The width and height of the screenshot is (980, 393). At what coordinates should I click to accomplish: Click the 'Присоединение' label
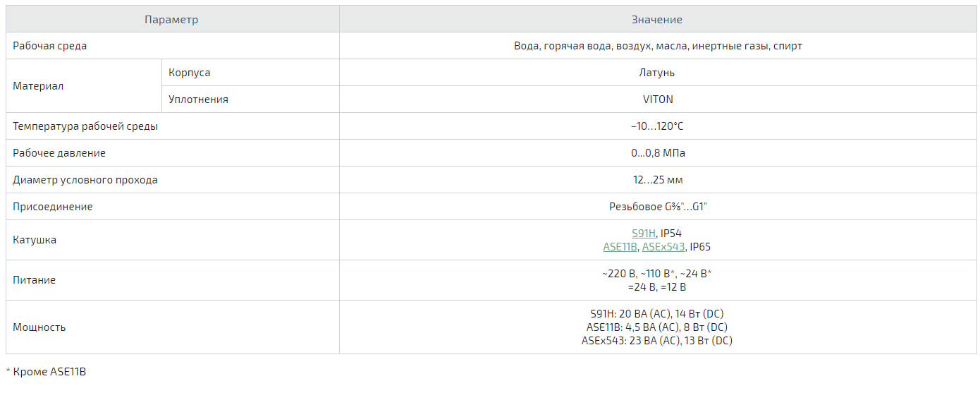click(x=53, y=207)
